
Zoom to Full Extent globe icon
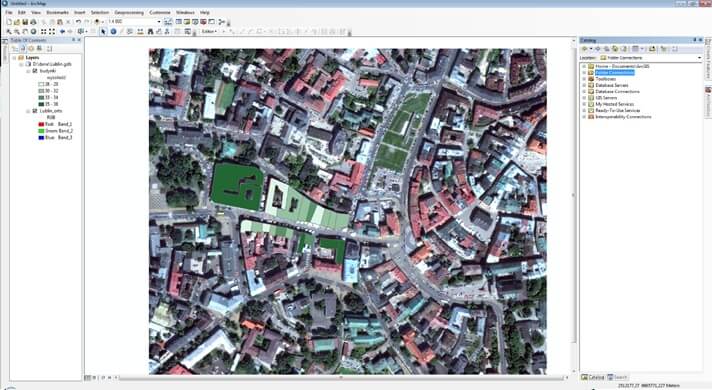[33, 31]
